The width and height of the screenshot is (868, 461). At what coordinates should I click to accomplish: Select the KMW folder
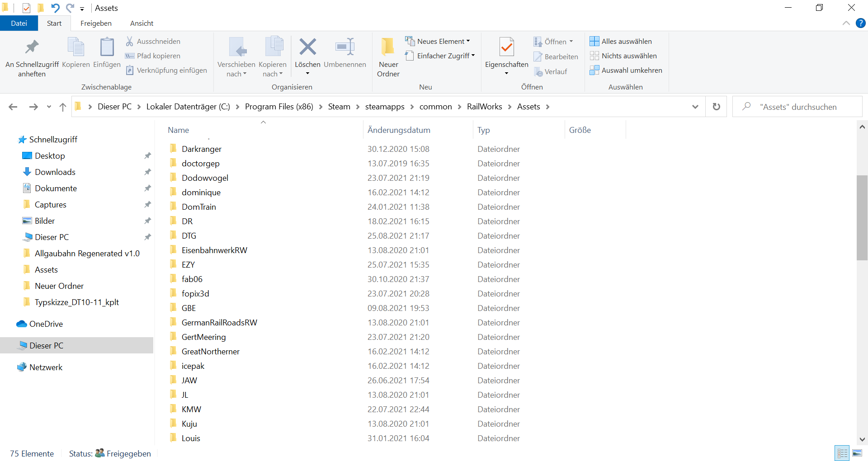click(x=191, y=409)
